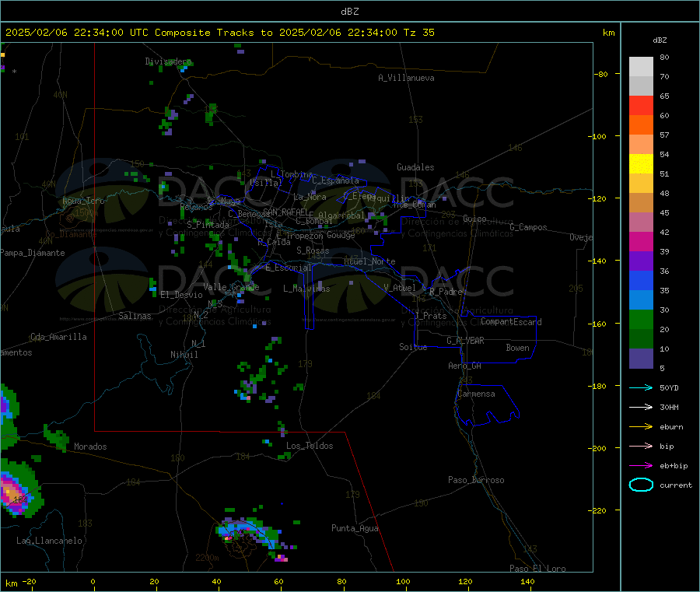Click the pink bip arrow in legend
This screenshot has height=592, width=700.
click(x=641, y=446)
